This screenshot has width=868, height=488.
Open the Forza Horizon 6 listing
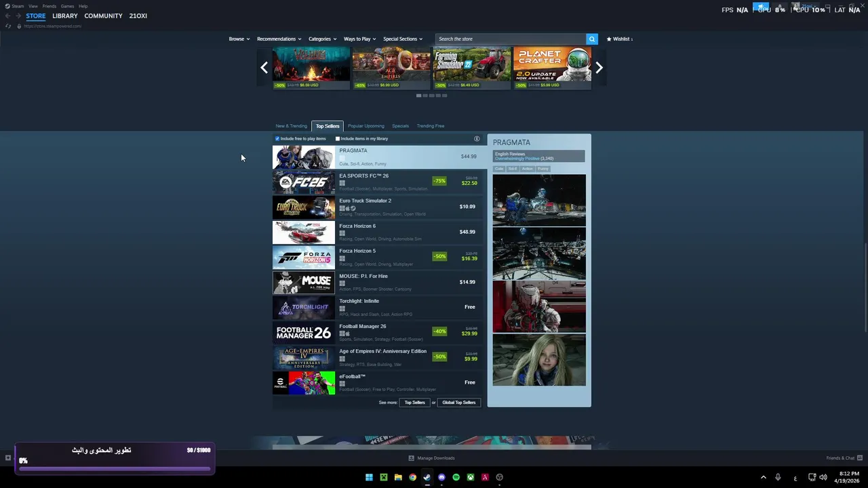tap(379, 232)
